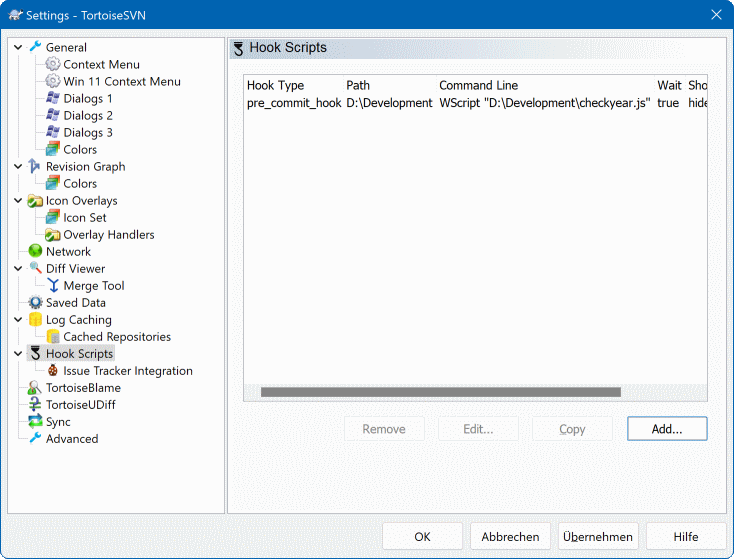The image size is (734, 559).
Task: Click the Revision Graph icon
Action: (35, 166)
